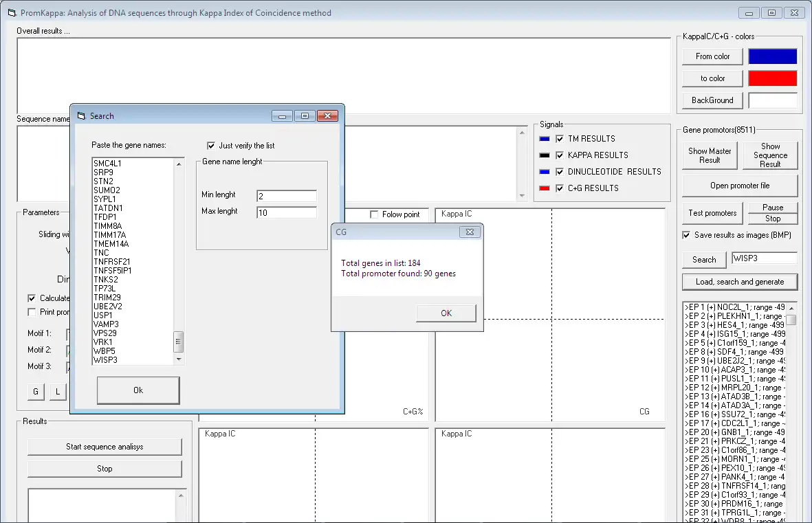
Task: Select EP 10 ACAP3_1 promoter entry
Action: (x=735, y=370)
